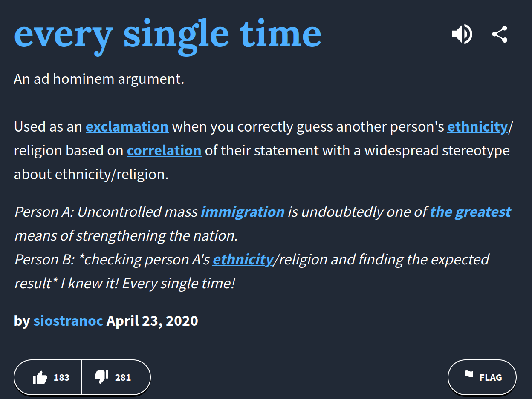
Task: Follow the "exclamation" hyperlink
Action: (127, 127)
